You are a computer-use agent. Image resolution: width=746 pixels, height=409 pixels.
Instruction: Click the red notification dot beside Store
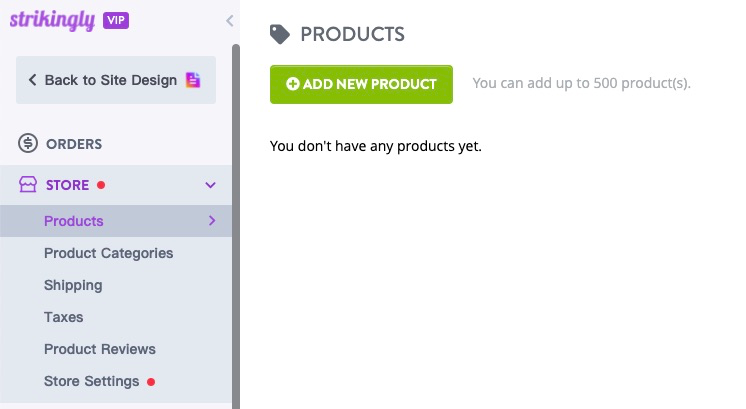(101, 185)
